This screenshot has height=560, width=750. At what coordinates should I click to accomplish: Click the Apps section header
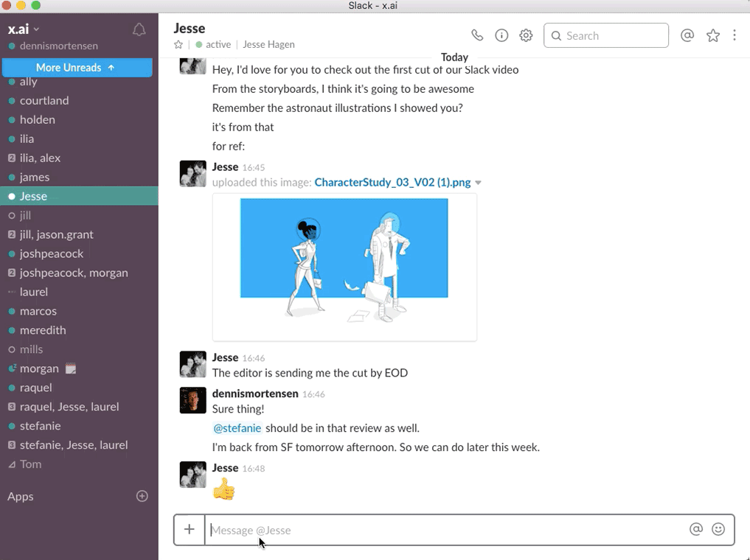[x=21, y=496]
